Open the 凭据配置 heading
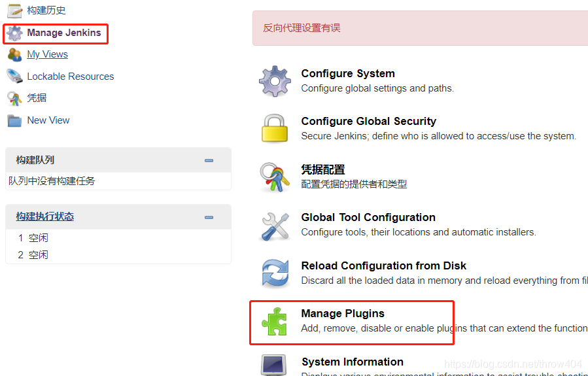 coord(323,169)
